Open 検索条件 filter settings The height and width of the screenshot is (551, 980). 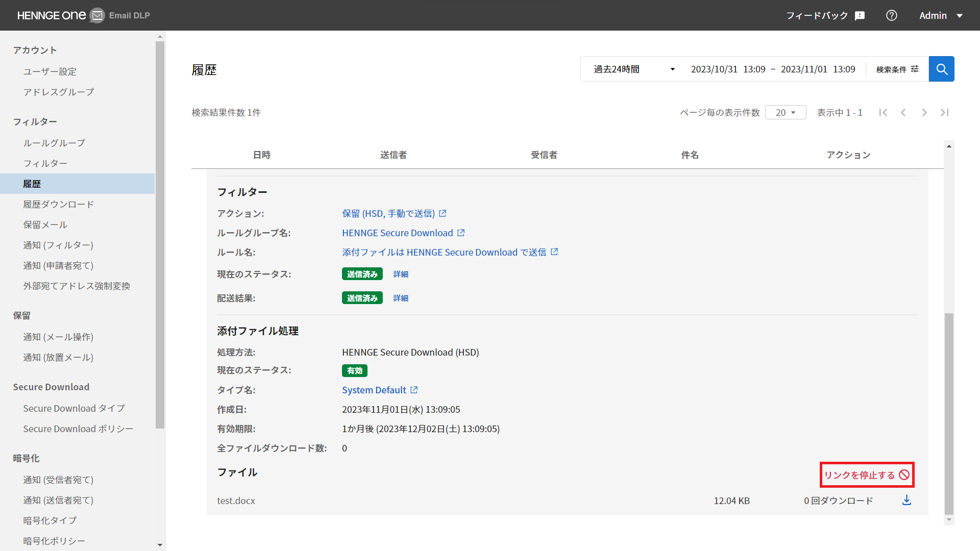(x=897, y=69)
